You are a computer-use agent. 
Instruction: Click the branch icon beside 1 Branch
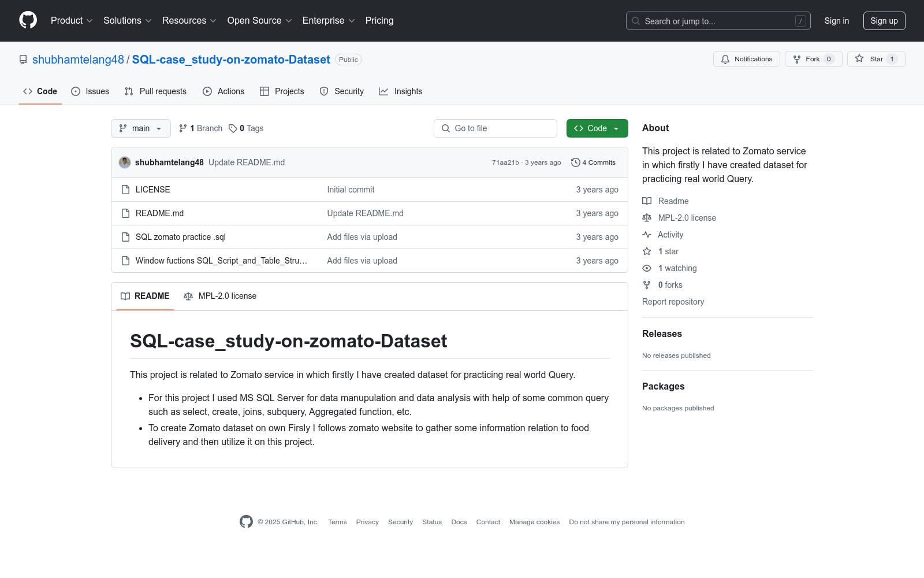click(x=183, y=128)
